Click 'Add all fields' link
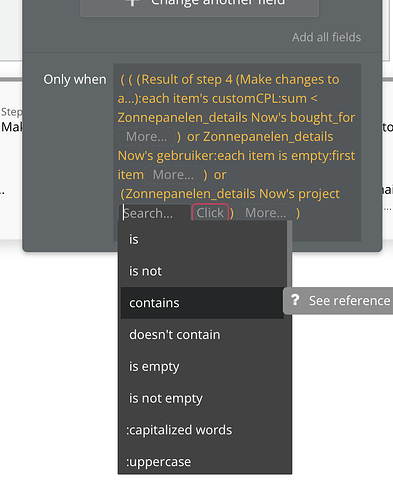The image size is (393, 500). click(326, 37)
